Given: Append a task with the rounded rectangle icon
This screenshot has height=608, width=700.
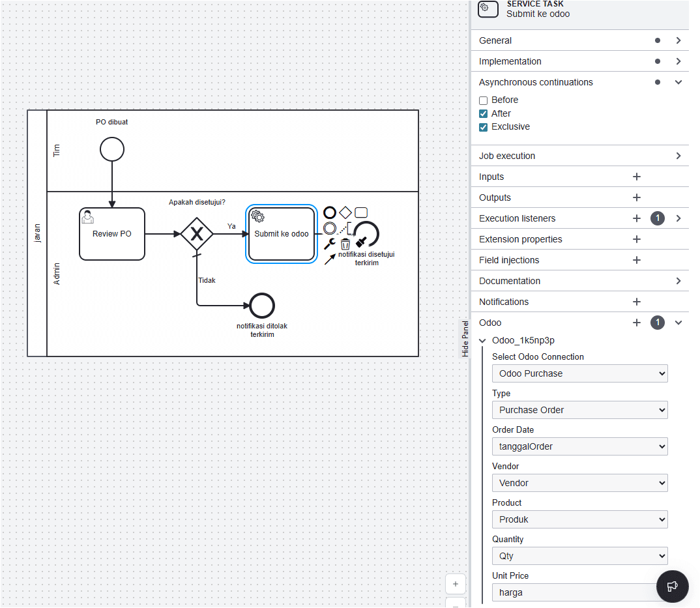Looking at the screenshot, I should coord(361,212).
